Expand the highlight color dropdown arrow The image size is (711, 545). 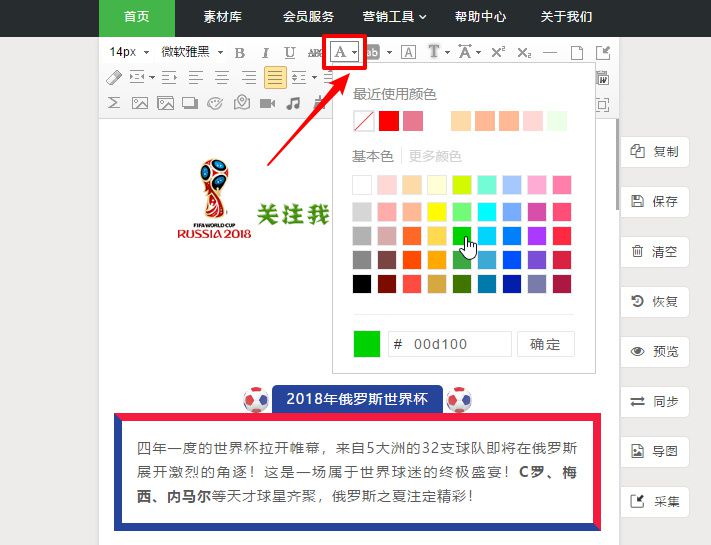click(390, 53)
